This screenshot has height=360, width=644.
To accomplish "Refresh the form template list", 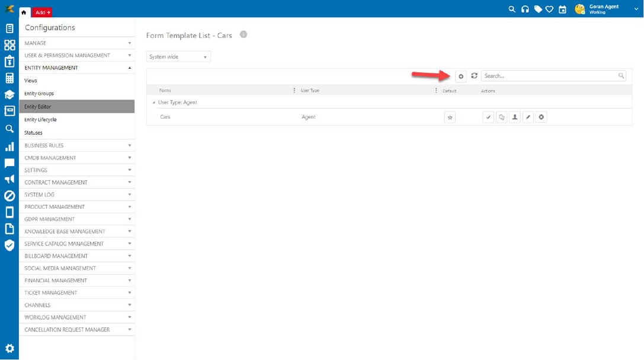I will (474, 76).
